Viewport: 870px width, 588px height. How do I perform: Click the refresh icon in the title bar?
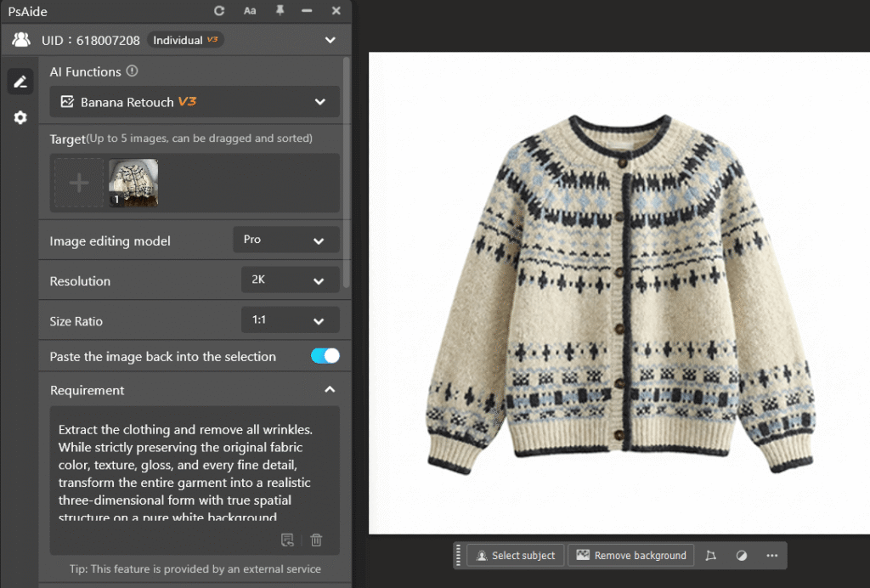click(219, 11)
